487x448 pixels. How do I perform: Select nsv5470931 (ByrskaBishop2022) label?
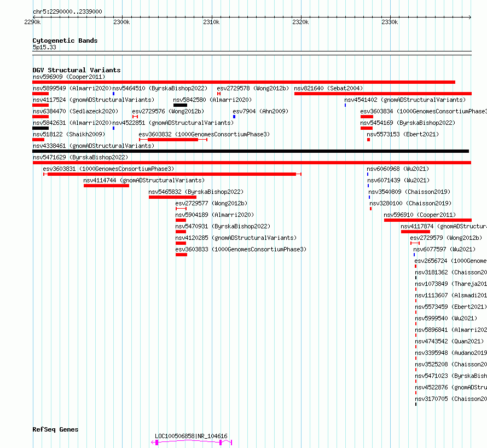pyautogui.click(x=223, y=226)
